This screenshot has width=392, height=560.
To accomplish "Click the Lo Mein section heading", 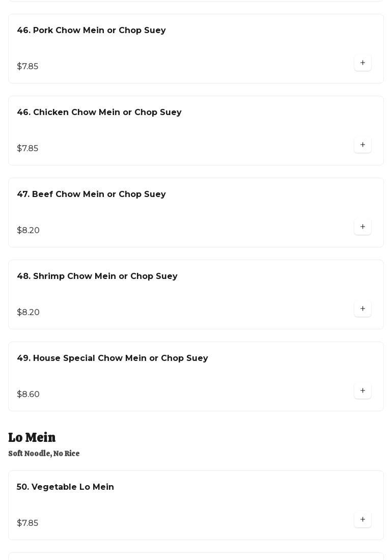I will pos(32,437).
